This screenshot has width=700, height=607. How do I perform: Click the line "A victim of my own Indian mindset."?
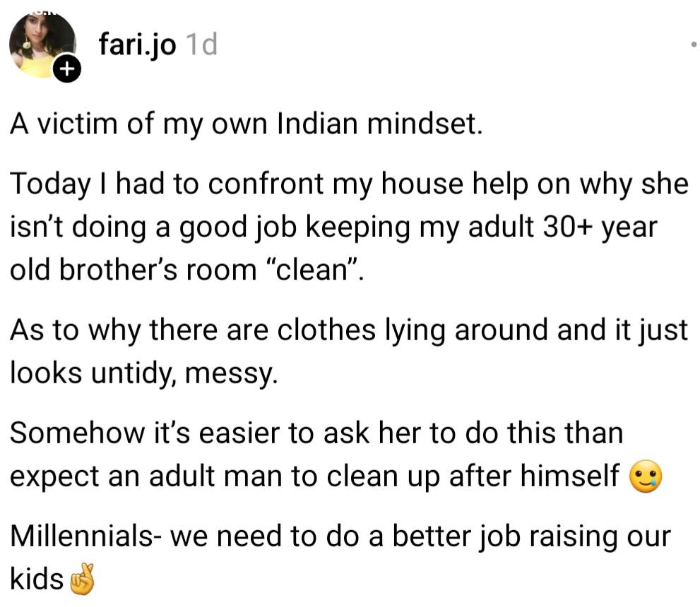[x=246, y=124]
